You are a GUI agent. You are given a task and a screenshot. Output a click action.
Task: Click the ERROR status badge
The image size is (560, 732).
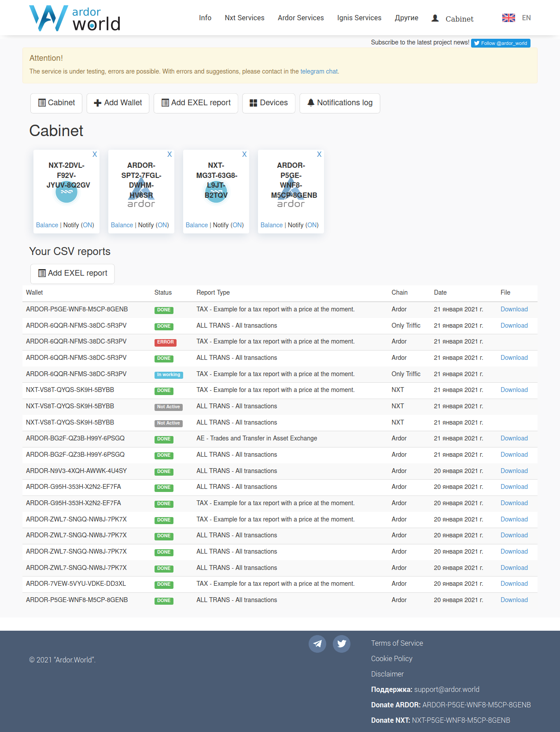[166, 342]
